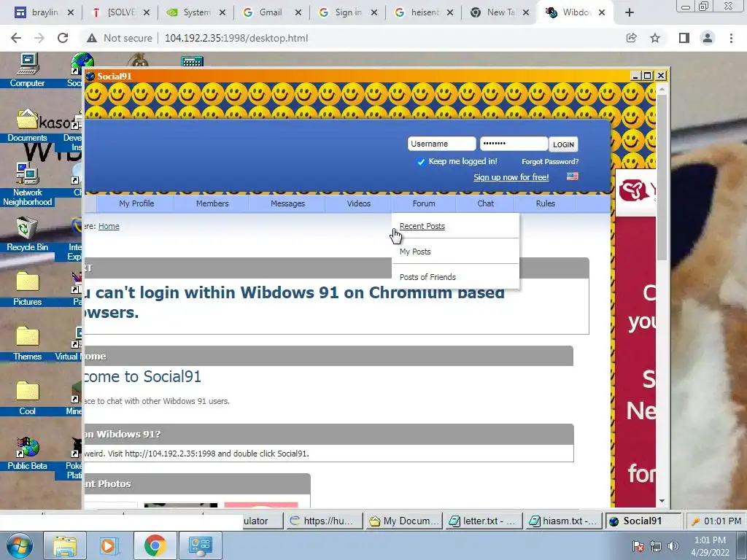Screen dimensions: 747x560
Task: Open the Public Beta icon
Action: click(x=27, y=454)
